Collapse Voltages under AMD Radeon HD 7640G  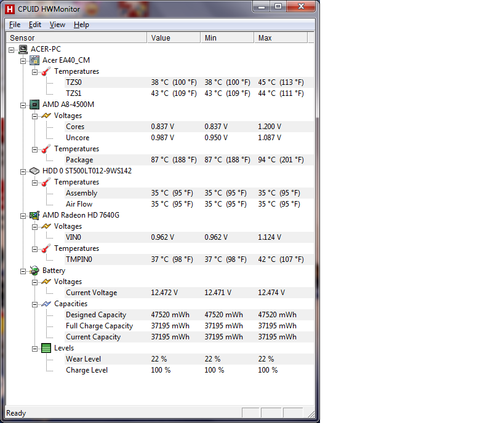point(34,227)
